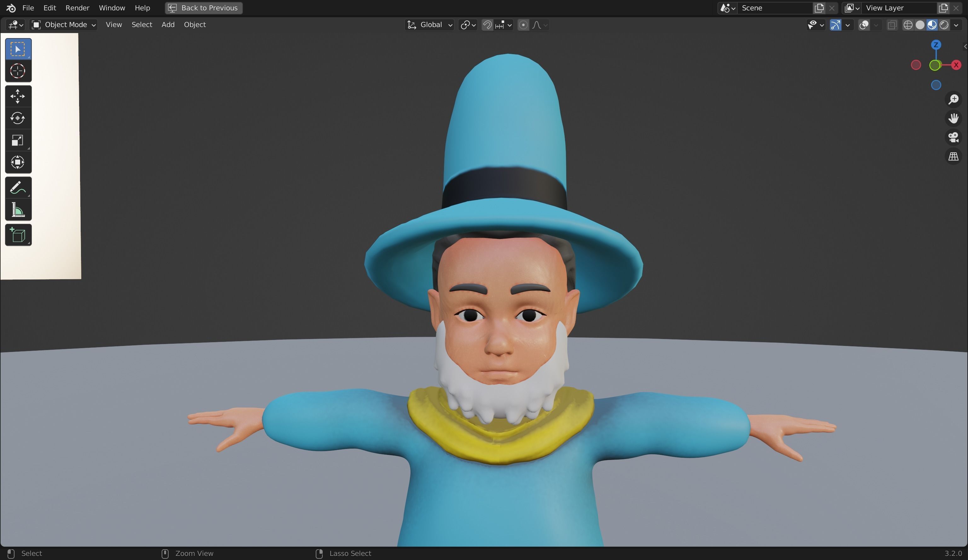This screenshot has height=560, width=968.
Task: Expand Global transform orientation dropdown
Action: pyautogui.click(x=430, y=25)
